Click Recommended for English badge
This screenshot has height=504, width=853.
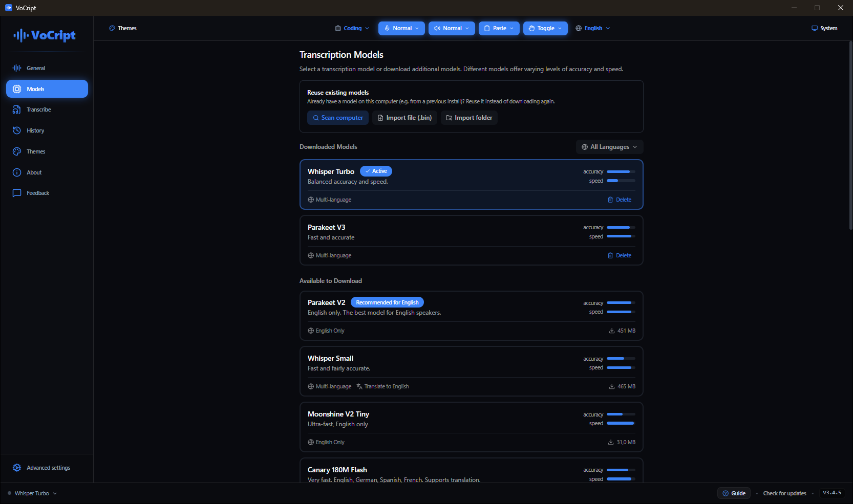click(387, 302)
